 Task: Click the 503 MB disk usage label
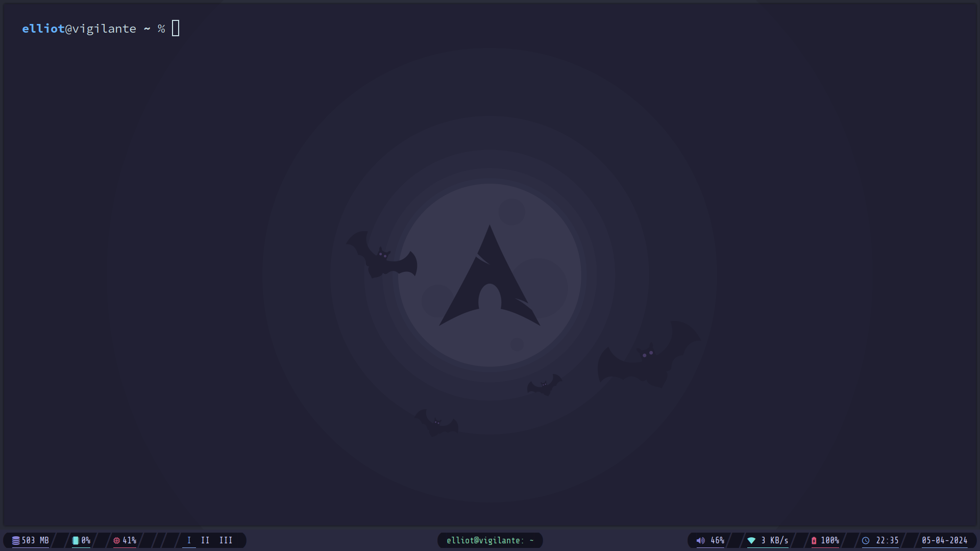coord(35,540)
